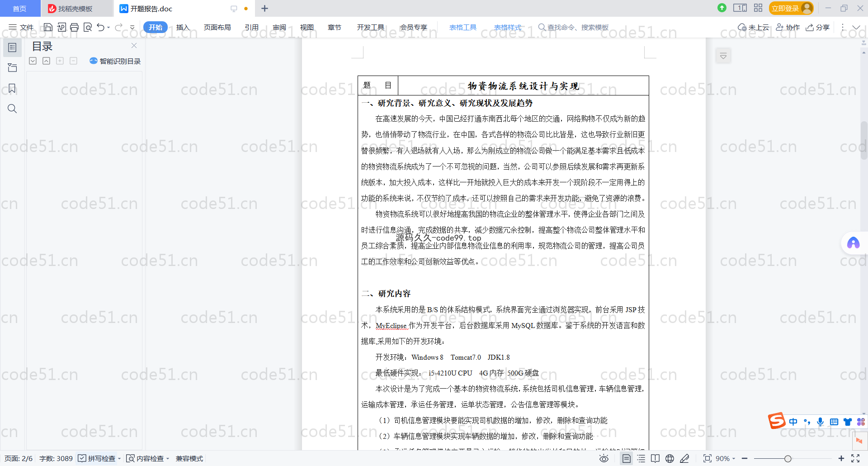The width and height of the screenshot is (868, 466).
Task: Click the 未上云 cloud status button
Action: click(x=753, y=28)
